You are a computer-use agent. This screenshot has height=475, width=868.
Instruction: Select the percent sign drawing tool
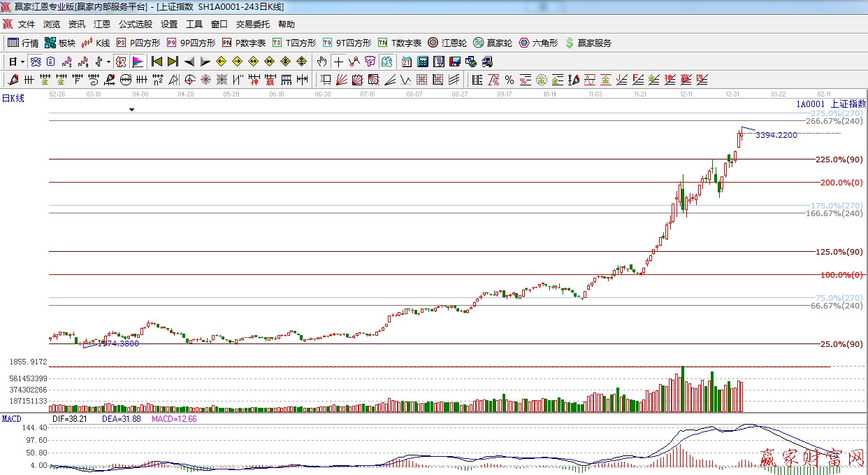509,80
